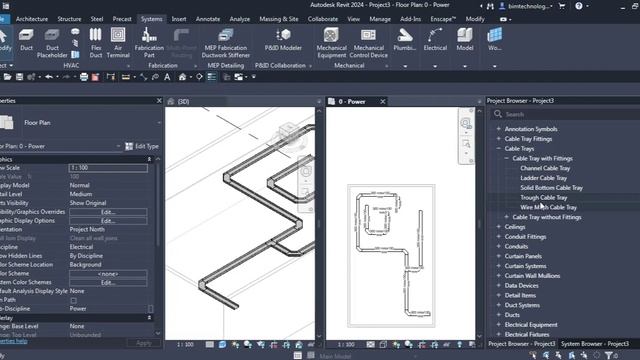
Task: Open the Help question mark icon
Action: [x=579, y=6]
